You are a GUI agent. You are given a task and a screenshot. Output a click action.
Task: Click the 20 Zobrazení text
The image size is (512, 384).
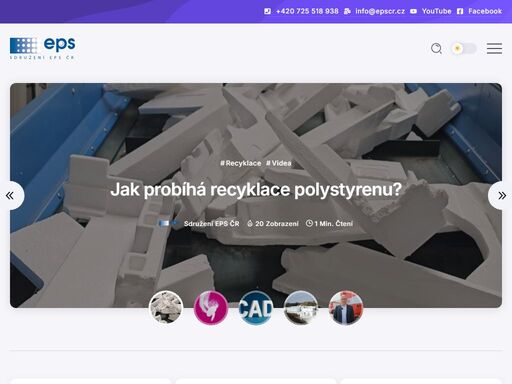click(x=277, y=224)
